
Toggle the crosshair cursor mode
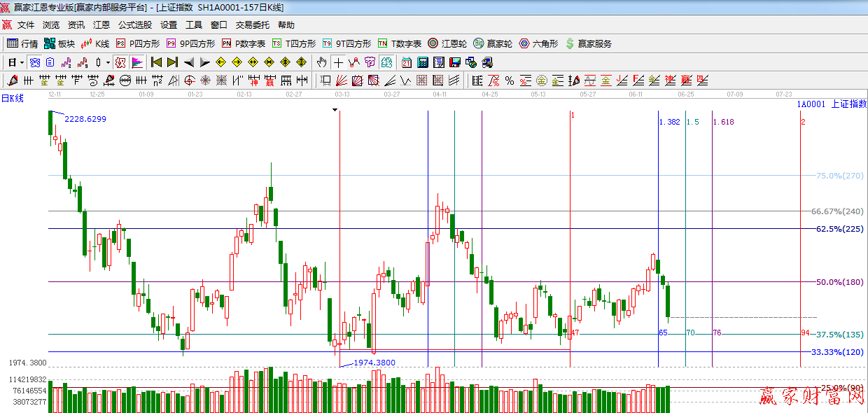pyautogui.click(x=338, y=62)
